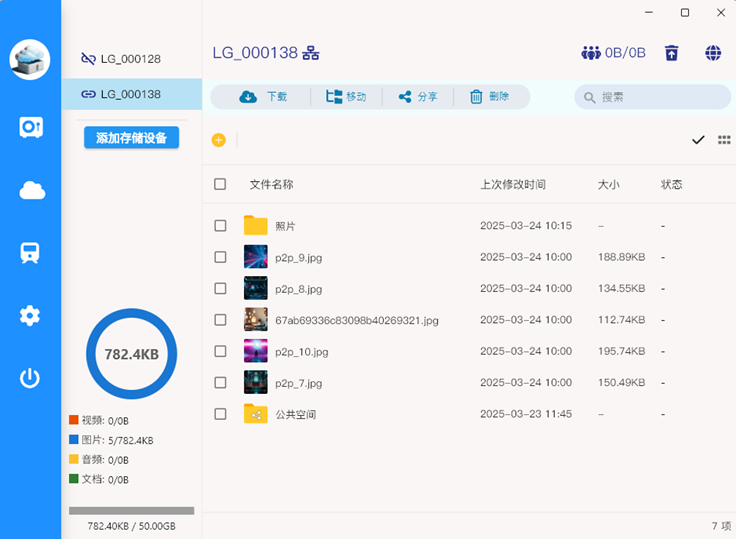This screenshot has width=736, height=539.
Task: Click the 67ab69336c83098b40269321.jpg file name
Action: point(357,321)
